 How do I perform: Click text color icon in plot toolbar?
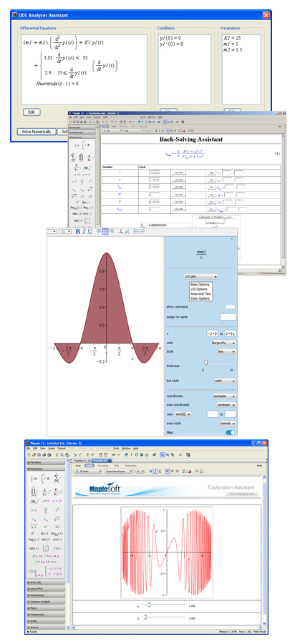click(121, 232)
